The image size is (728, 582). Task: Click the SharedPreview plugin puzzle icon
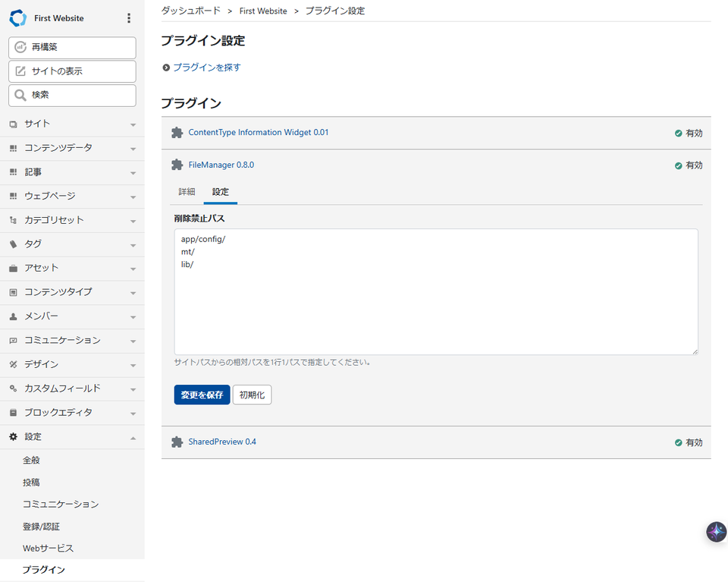(177, 442)
